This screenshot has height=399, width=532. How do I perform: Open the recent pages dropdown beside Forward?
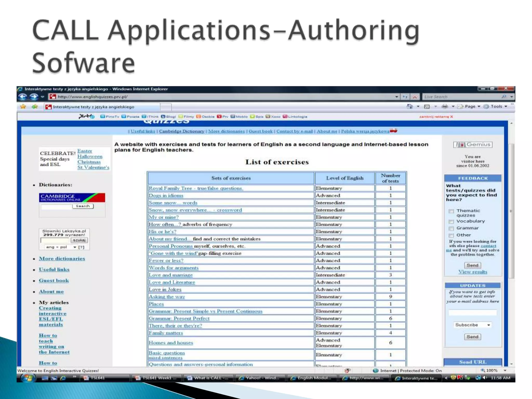(x=43, y=97)
